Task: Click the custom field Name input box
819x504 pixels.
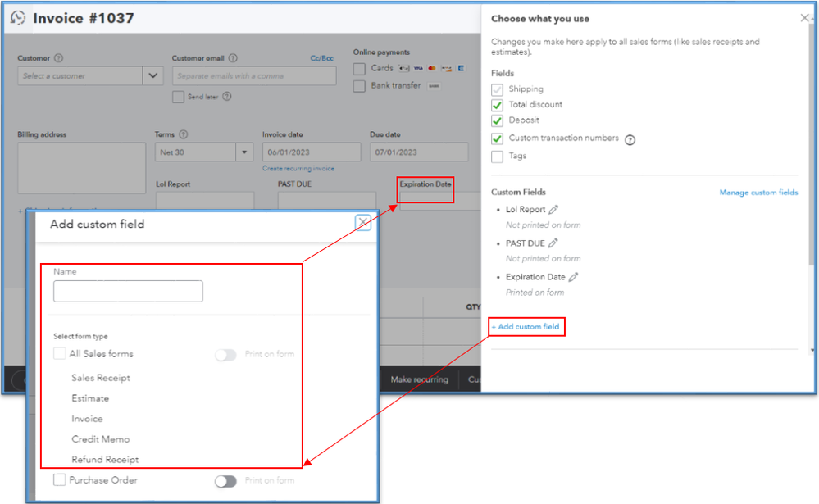Action: coord(128,291)
